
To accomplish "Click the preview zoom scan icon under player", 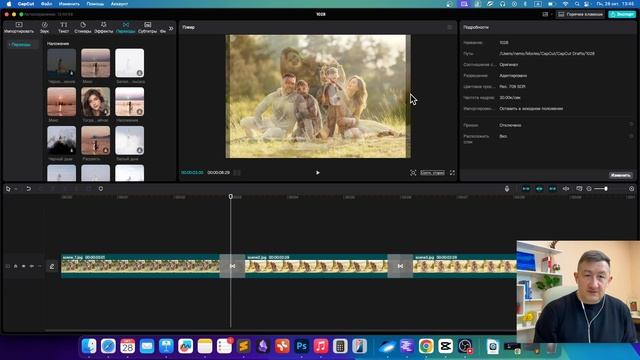I will [413, 173].
